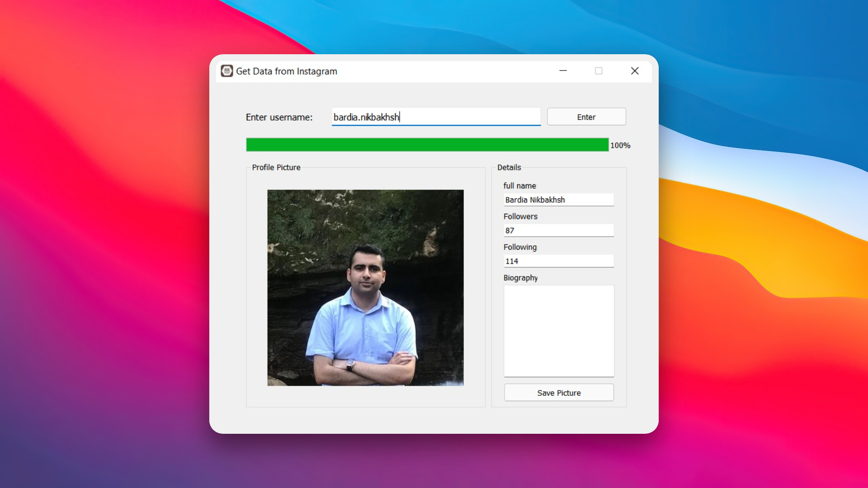The height and width of the screenshot is (488, 868).
Task: Click the green progress bar
Action: click(x=427, y=145)
